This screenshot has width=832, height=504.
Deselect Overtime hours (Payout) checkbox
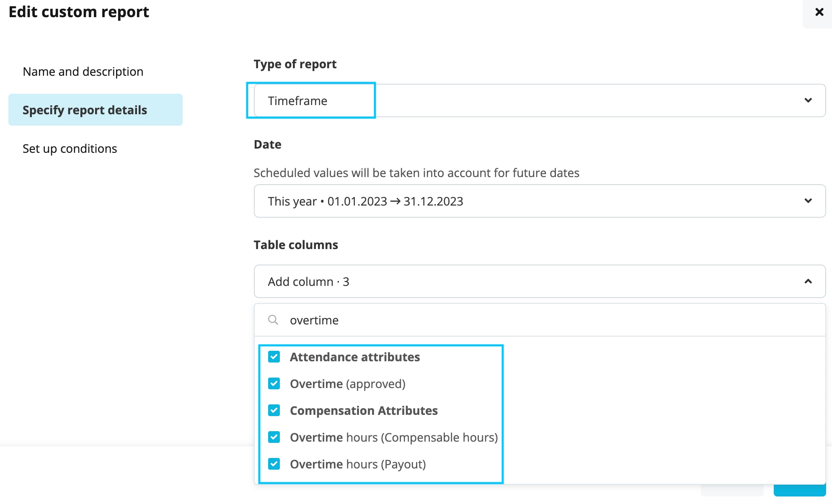coord(274,464)
